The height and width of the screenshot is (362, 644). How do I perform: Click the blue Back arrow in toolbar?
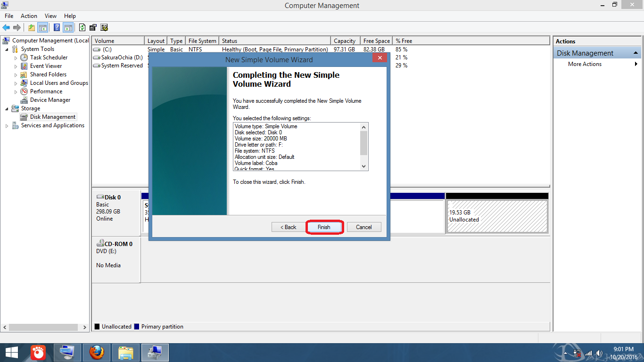(6, 27)
